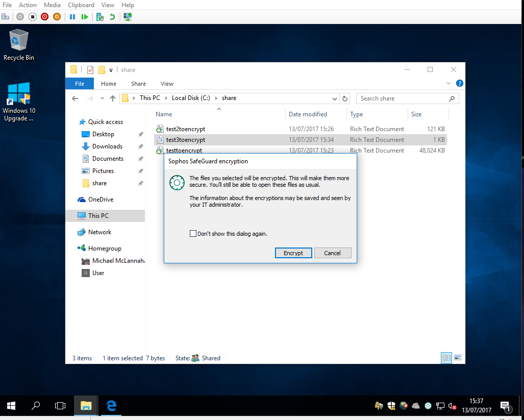Select Network in the navigation pane
524x420 pixels.
[x=99, y=232]
